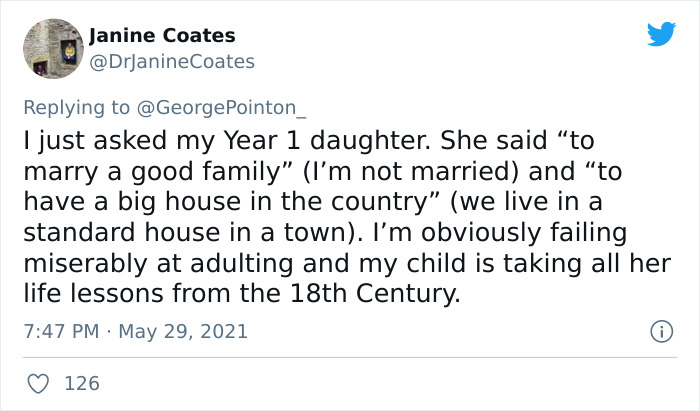
Task: Click the 7:47 PM timestamp
Action: (59, 330)
